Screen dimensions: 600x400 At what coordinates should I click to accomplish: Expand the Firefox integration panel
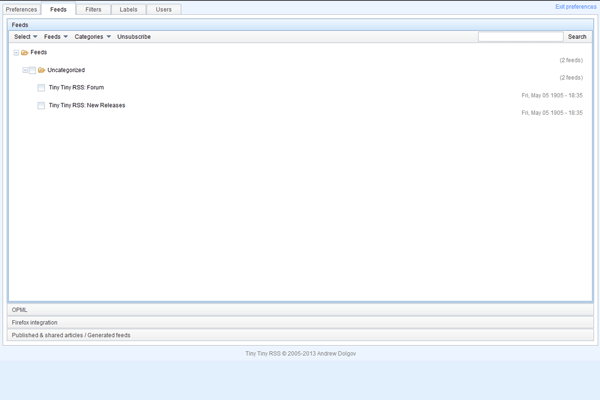pyautogui.click(x=300, y=323)
